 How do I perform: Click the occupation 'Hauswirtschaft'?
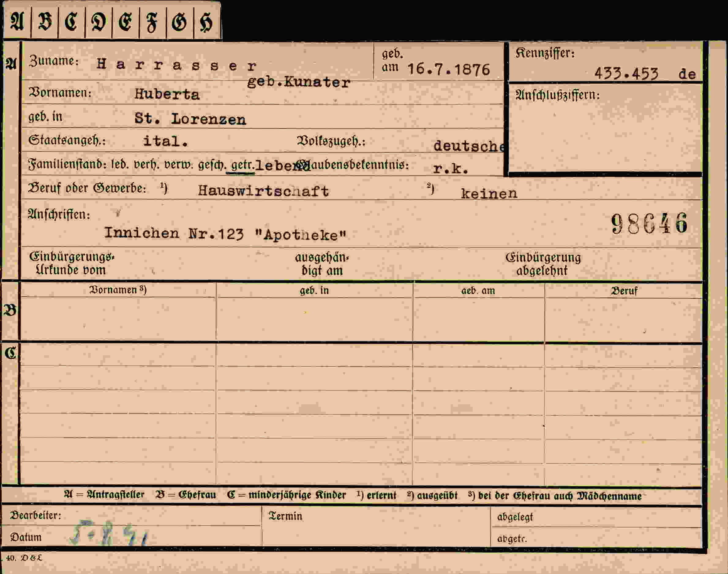click(x=263, y=191)
